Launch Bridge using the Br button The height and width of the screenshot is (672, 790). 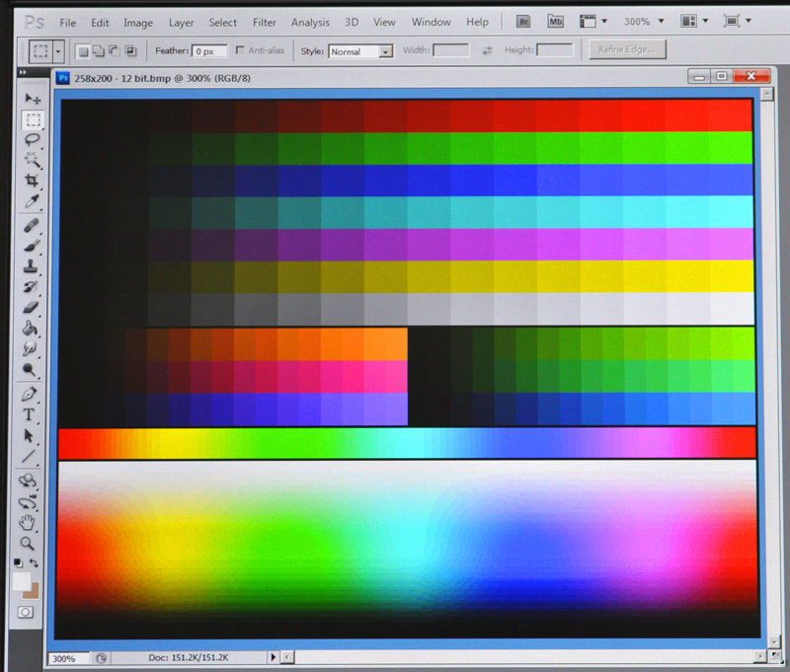click(x=525, y=22)
